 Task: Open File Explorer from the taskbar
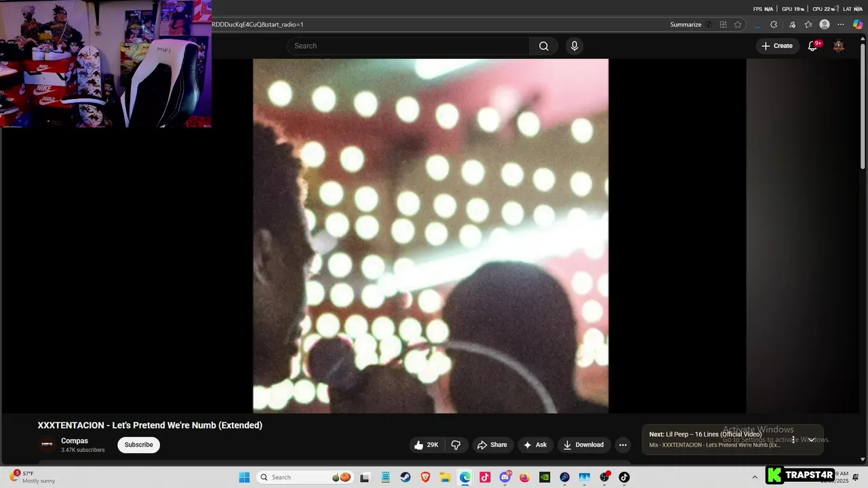coord(445,477)
